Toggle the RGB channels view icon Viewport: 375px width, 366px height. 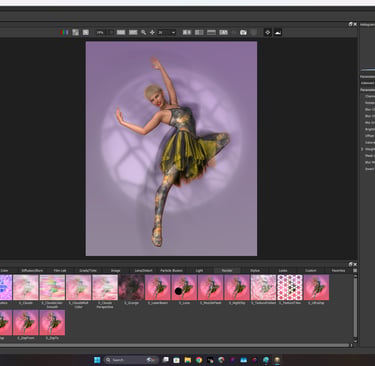[x=64, y=32]
